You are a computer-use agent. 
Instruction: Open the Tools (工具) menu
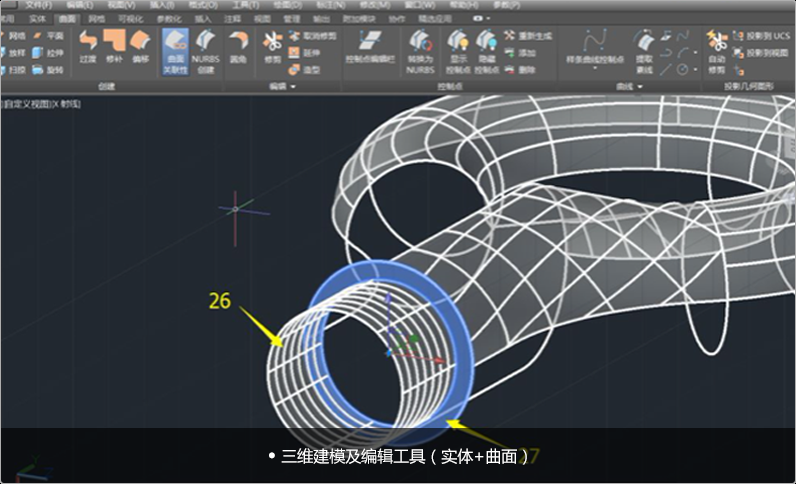click(x=246, y=5)
